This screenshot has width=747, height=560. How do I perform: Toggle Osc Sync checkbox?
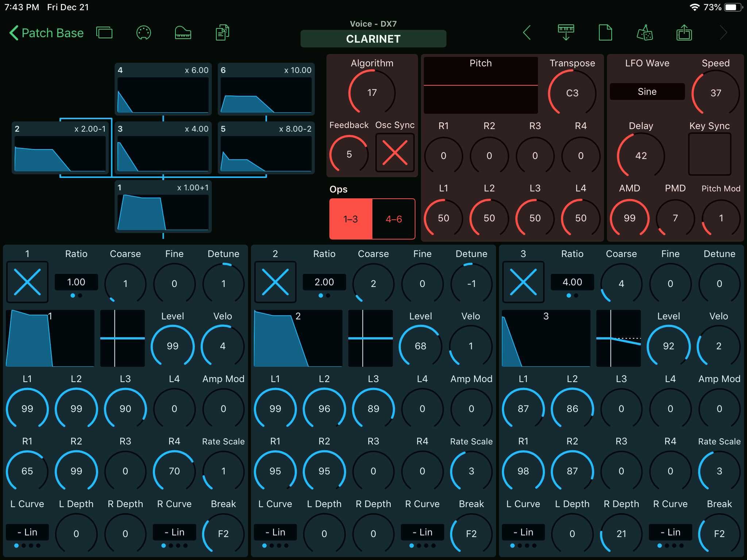tap(395, 153)
